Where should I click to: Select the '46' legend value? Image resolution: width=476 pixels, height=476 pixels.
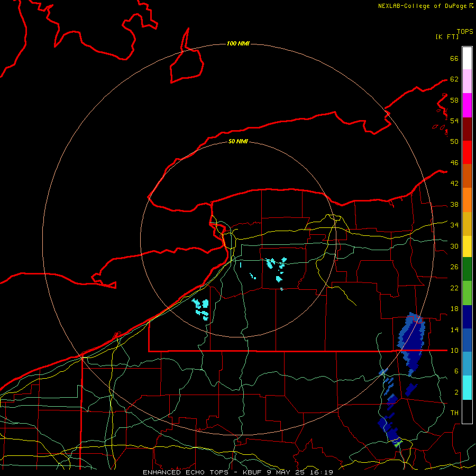click(x=454, y=162)
